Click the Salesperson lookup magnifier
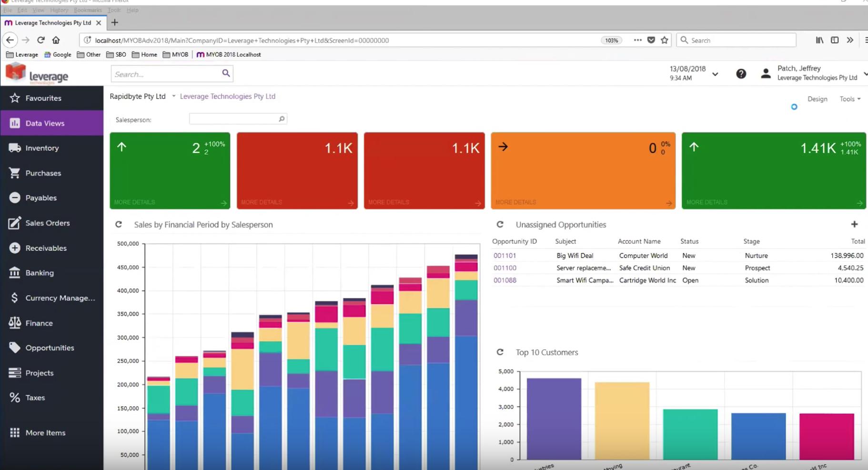The height and width of the screenshot is (470, 868). point(282,119)
